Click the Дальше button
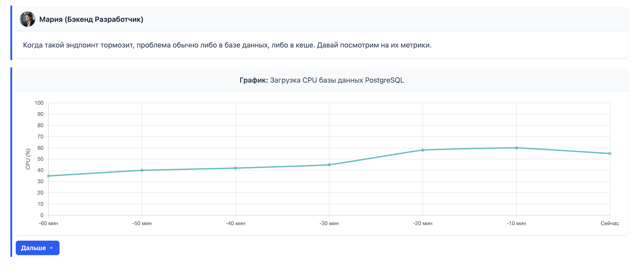644x276 pixels. click(x=37, y=248)
